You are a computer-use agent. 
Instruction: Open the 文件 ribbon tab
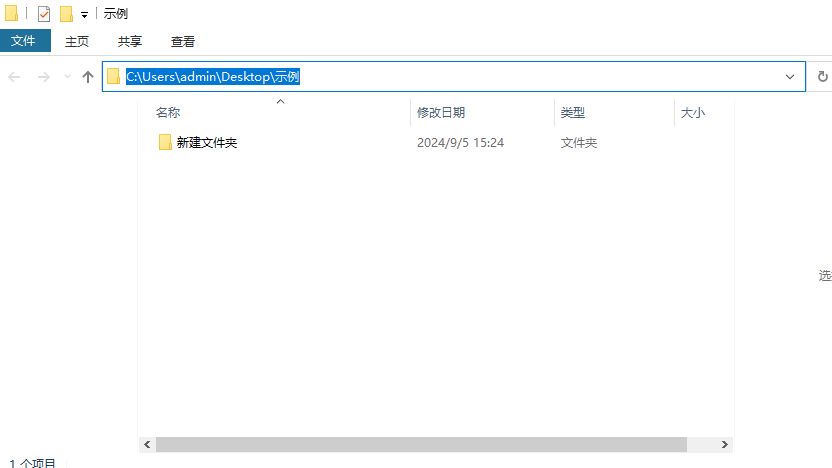23,41
